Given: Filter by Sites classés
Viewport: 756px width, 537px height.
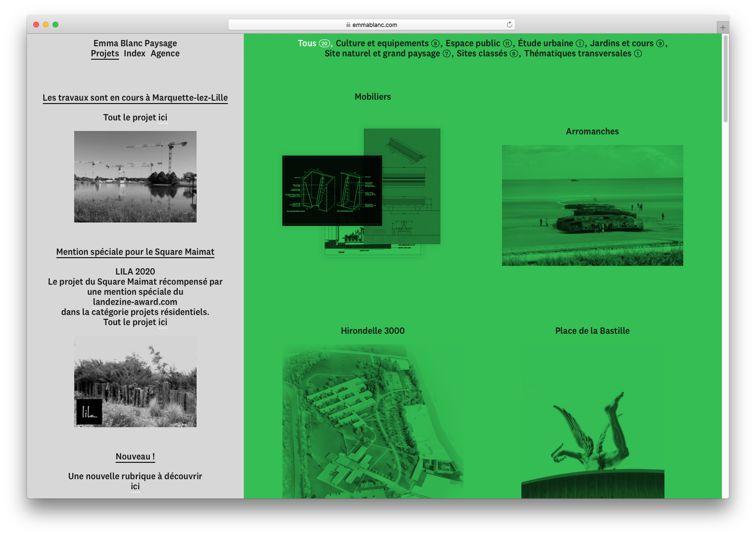Looking at the screenshot, I should tap(482, 53).
